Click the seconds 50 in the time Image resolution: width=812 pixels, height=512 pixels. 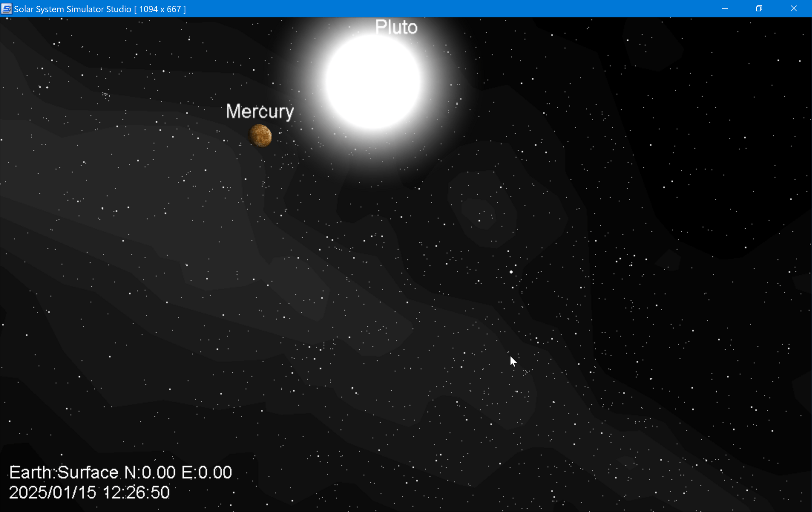(x=159, y=493)
